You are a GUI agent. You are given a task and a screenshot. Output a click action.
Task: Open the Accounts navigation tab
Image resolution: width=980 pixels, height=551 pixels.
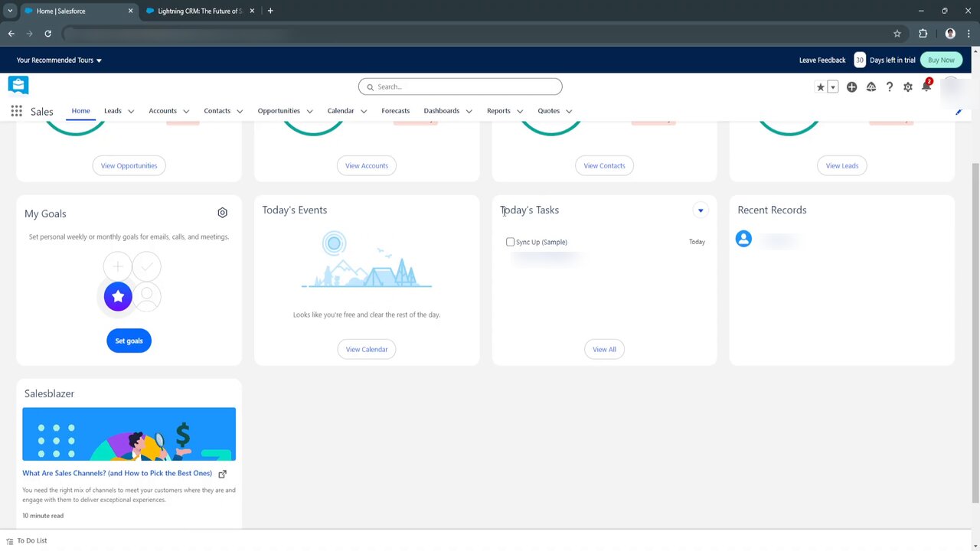click(x=162, y=111)
